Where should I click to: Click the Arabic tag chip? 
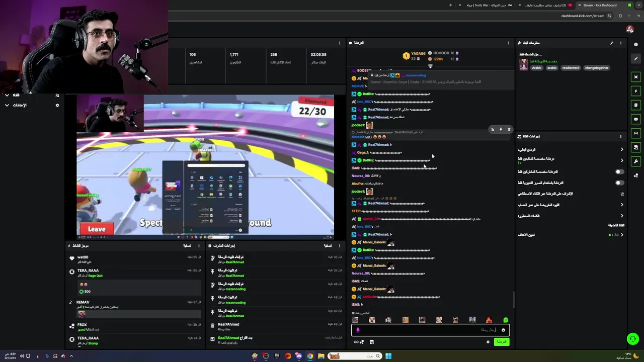pyautogui.click(x=537, y=68)
